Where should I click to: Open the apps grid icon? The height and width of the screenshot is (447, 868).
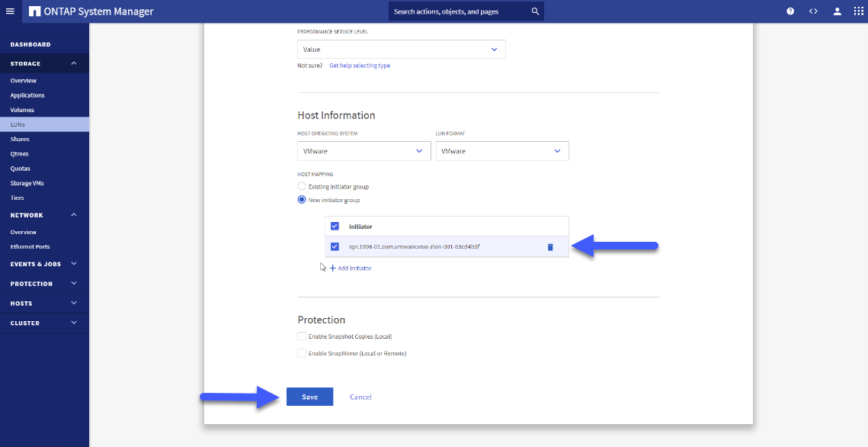[858, 11]
